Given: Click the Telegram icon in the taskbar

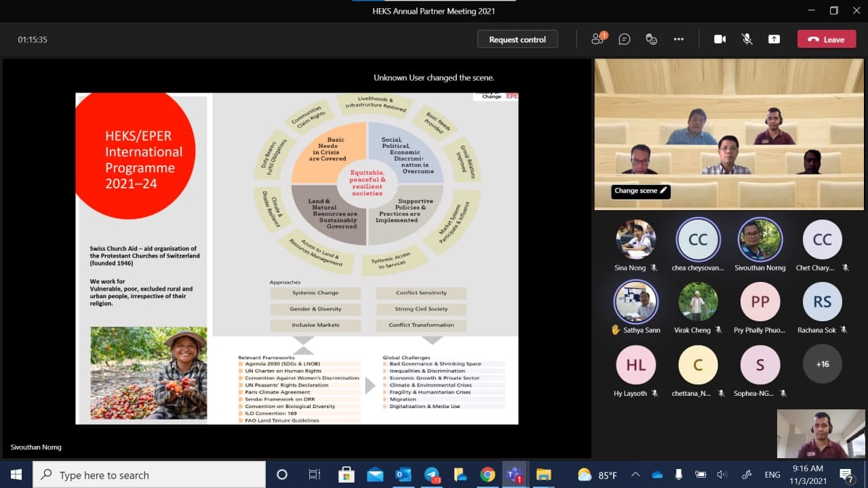Looking at the screenshot, I should point(431,474).
